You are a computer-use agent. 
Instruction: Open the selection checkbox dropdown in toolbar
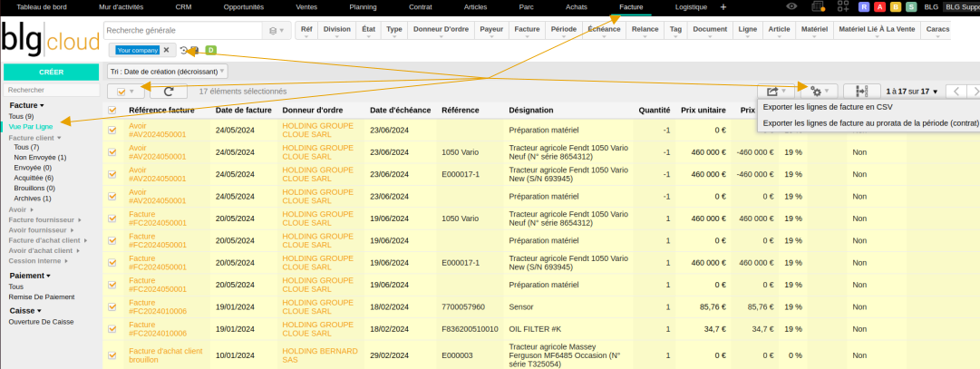pyautogui.click(x=126, y=92)
